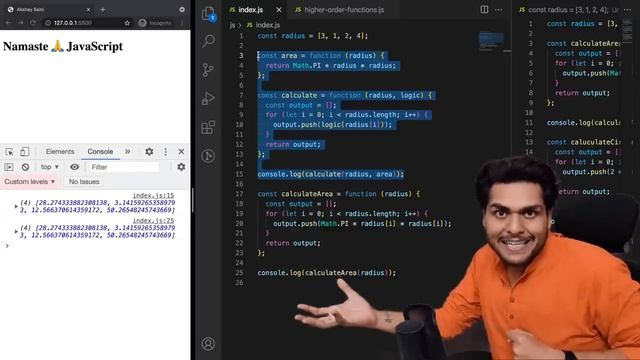Image resolution: width=640 pixels, height=360 pixels.
Task: Open the Run and Debug view
Action: [x=208, y=99]
